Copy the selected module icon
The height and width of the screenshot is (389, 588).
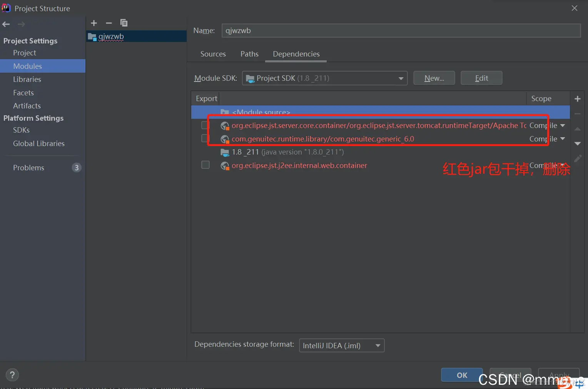pos(124,23)
